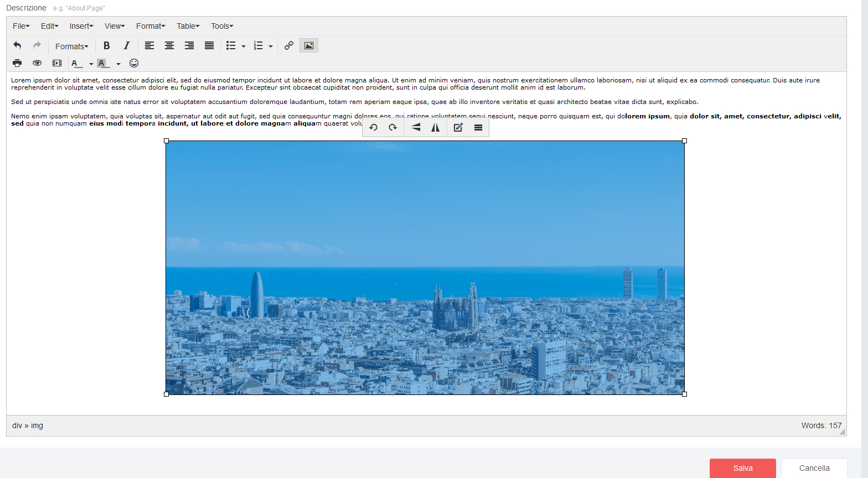Open text color picker dropdown arrow
Screen dimensions: 868x478
click(x=91, y=64)
